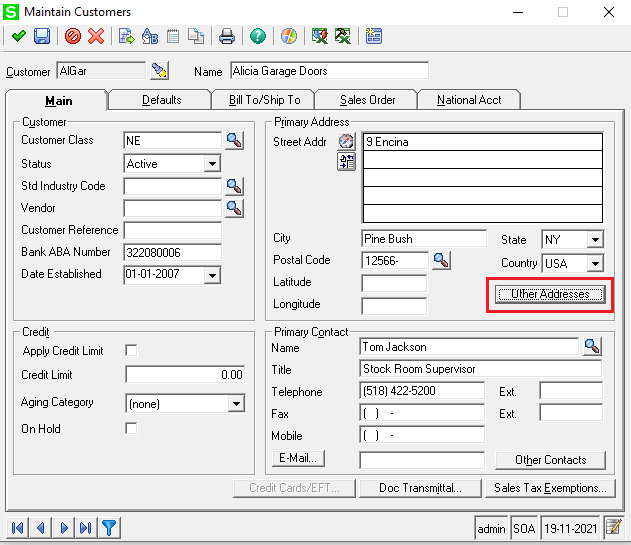This screenshot has width=631, height=545.
Task: Click the renumber document icon with green arrow
Action: [x=126, y=36]
